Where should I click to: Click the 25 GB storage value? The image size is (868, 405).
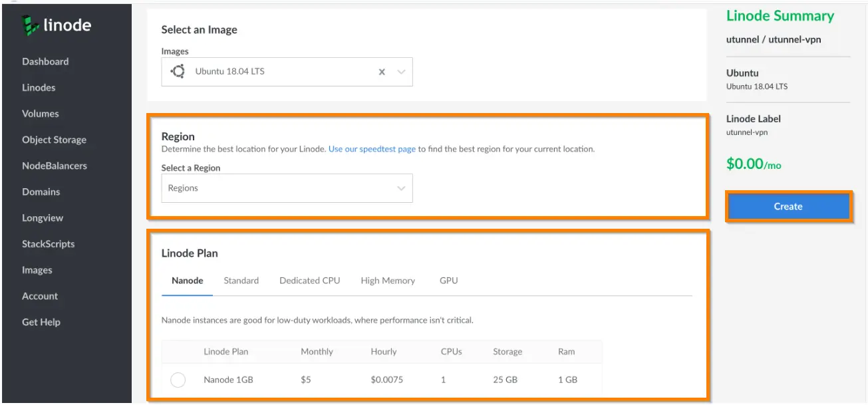(x=505, y=380)
